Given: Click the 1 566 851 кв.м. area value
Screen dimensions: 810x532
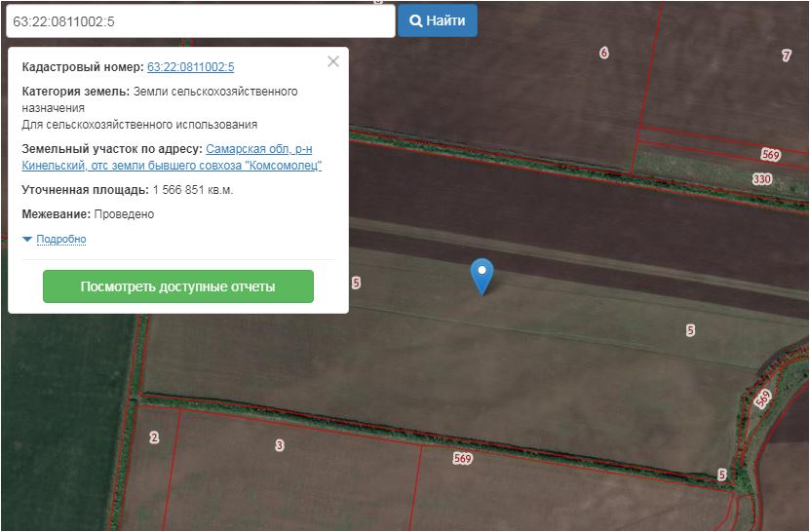Looking at the screenshot, I should [193, 190].
